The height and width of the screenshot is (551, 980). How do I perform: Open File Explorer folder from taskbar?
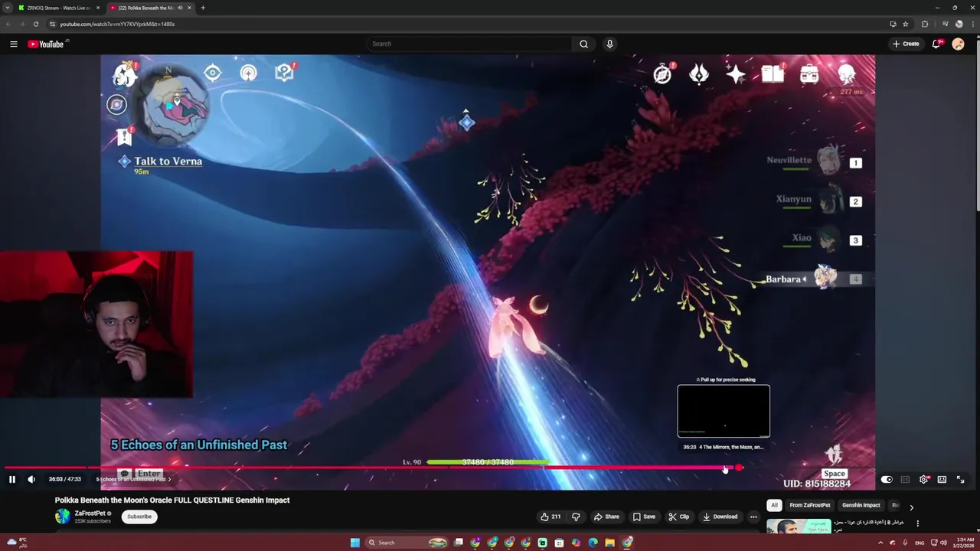[609, 543]
